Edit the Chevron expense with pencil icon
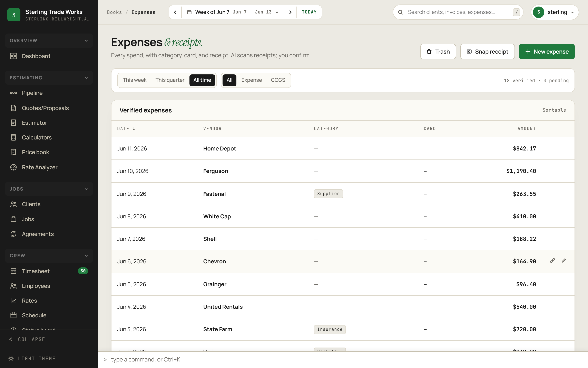 pos(564,261)
